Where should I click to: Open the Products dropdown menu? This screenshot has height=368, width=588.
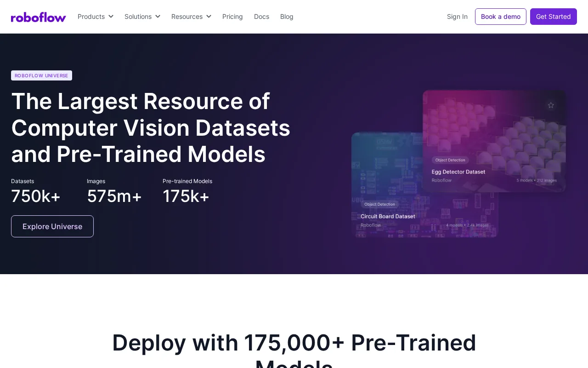click(96, 17)
